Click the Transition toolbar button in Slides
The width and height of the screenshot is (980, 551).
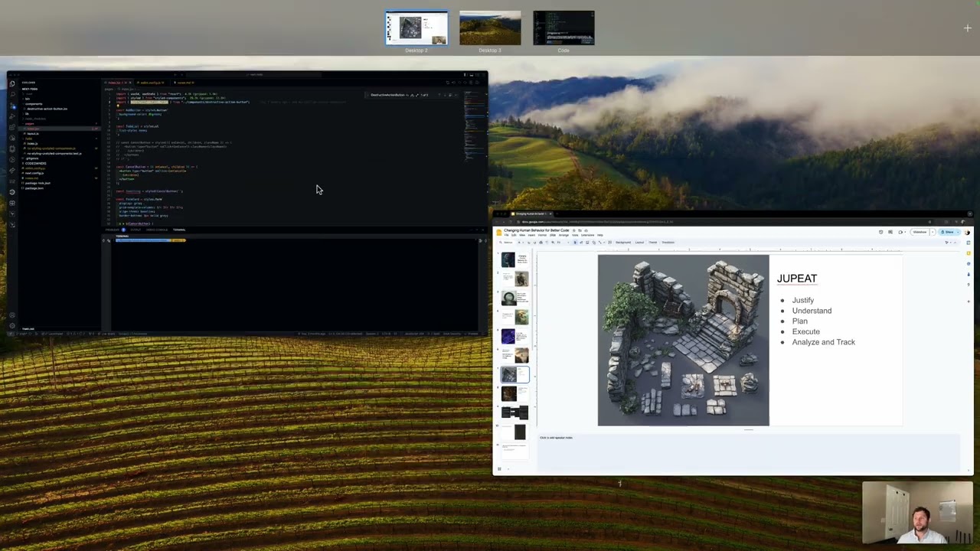pos(668,243)
